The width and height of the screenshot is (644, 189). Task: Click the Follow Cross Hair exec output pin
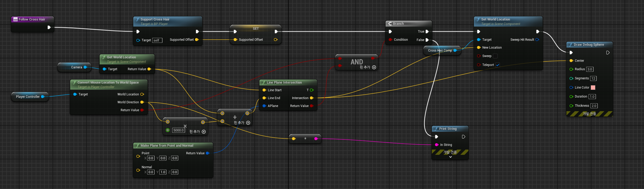click(49, 27)
